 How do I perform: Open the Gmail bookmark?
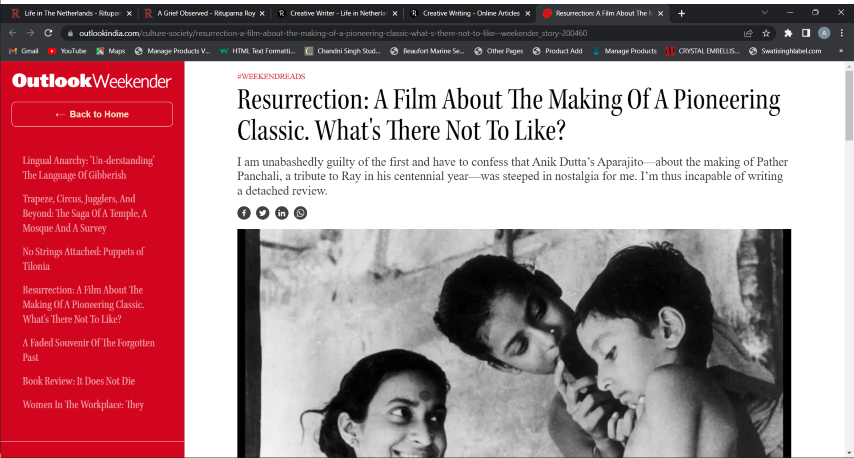coord(23,51)
